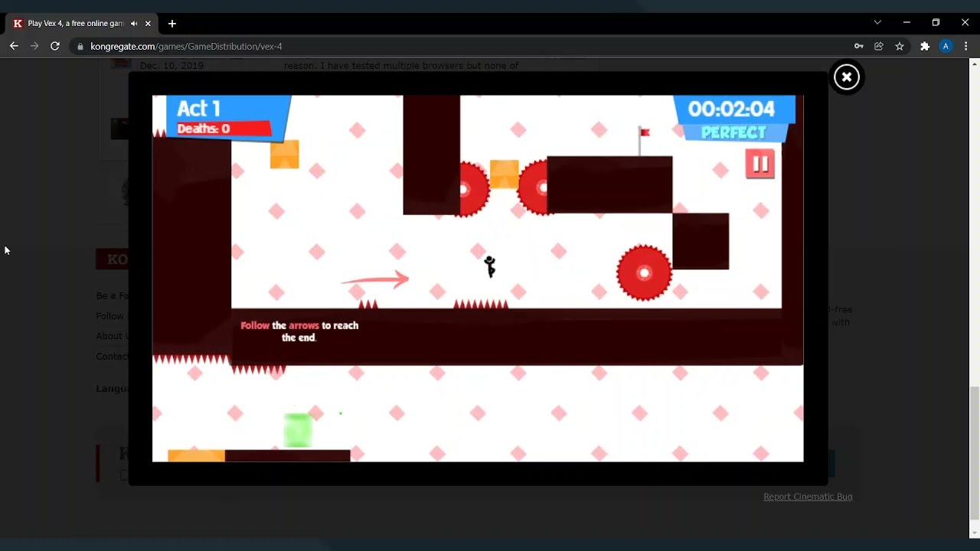Click the Follow the arrows hint text
This screenshot has width=980, height=551.
point(299,331)
